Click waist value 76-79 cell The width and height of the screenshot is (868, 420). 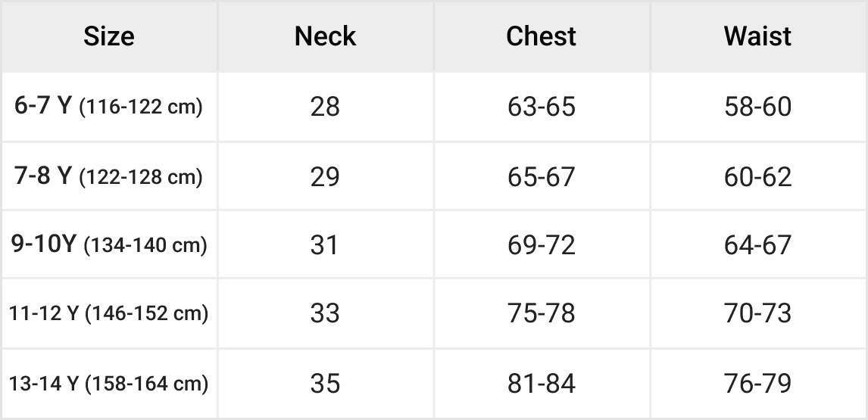757,384
